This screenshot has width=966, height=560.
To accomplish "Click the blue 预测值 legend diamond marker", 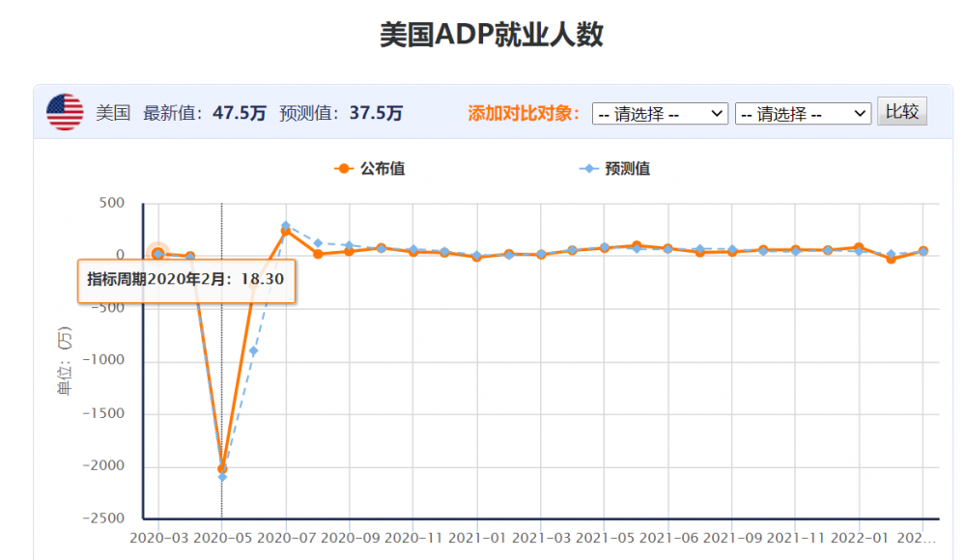I will click(x=589, y=168).
